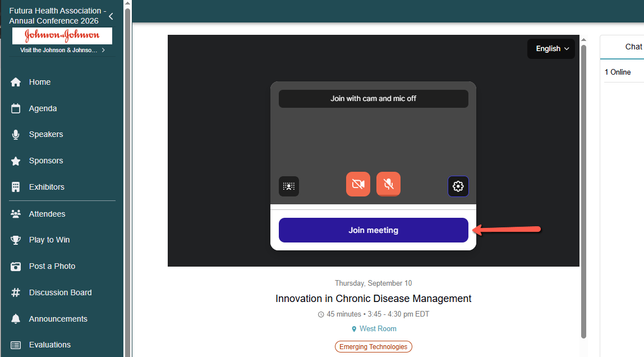Switch to the Chat tab
The height and width of the screenshot is (357, 644).
633,47
